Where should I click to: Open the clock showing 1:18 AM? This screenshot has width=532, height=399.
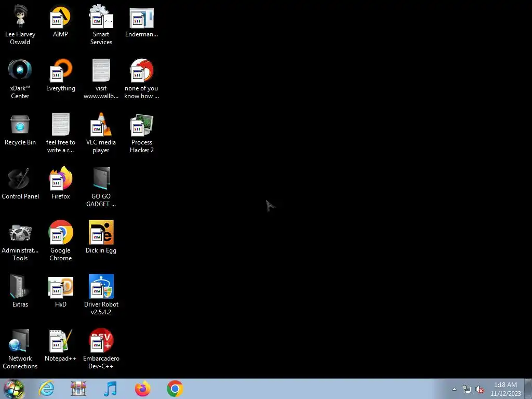505,389
